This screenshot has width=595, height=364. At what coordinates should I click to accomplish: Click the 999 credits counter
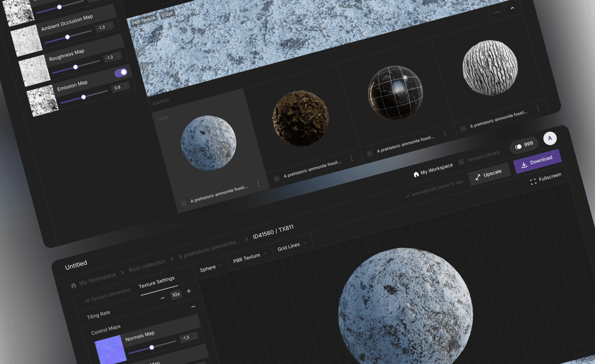pyautogui.click(x=524, y=145)
